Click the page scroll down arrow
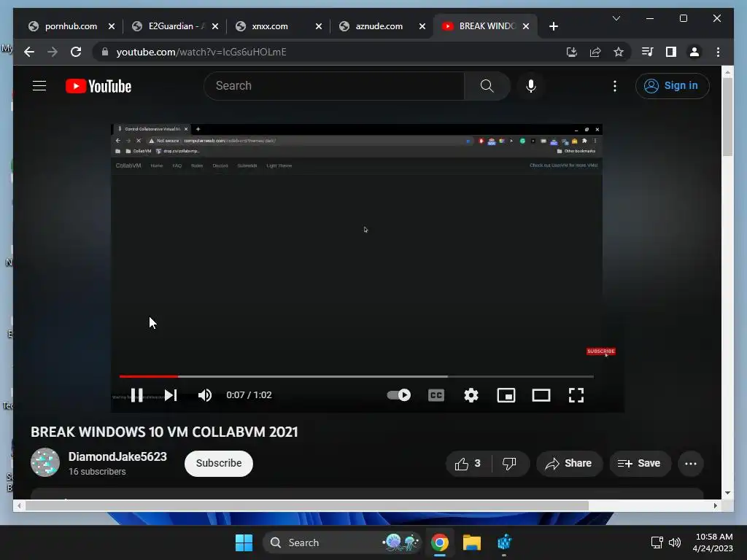 point(727,493)
